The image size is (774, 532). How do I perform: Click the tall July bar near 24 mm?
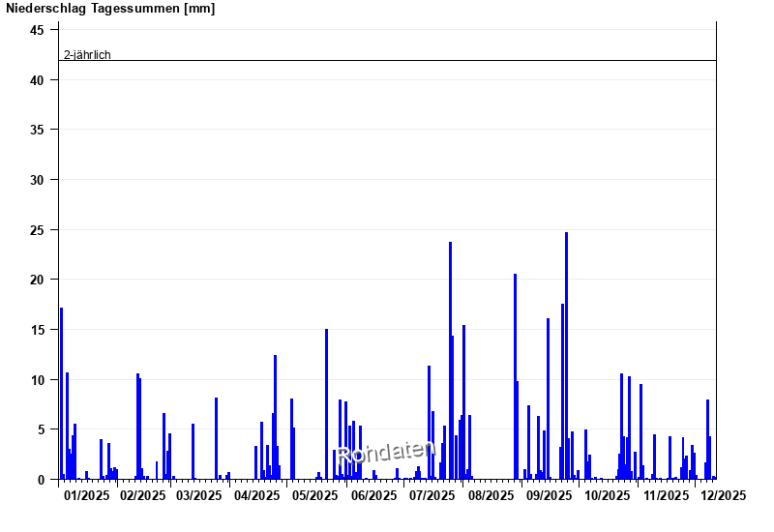pos(450,363)
